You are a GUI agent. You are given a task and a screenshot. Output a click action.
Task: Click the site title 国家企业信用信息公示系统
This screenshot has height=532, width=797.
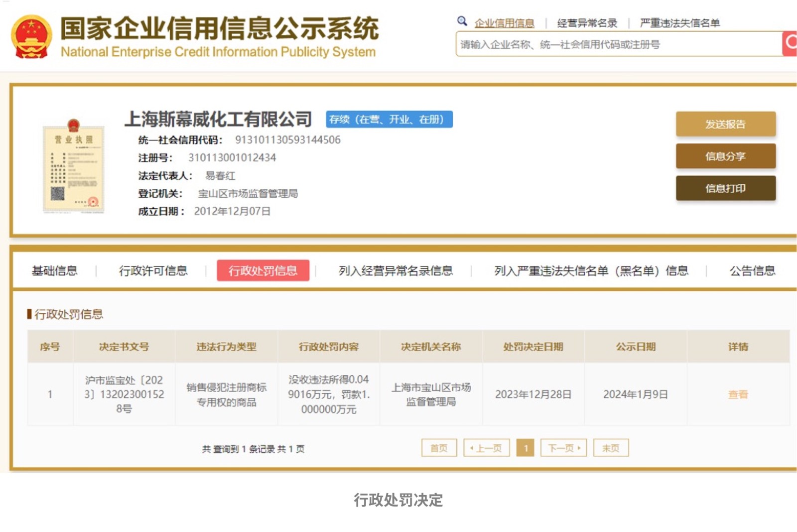click(219, 28)
